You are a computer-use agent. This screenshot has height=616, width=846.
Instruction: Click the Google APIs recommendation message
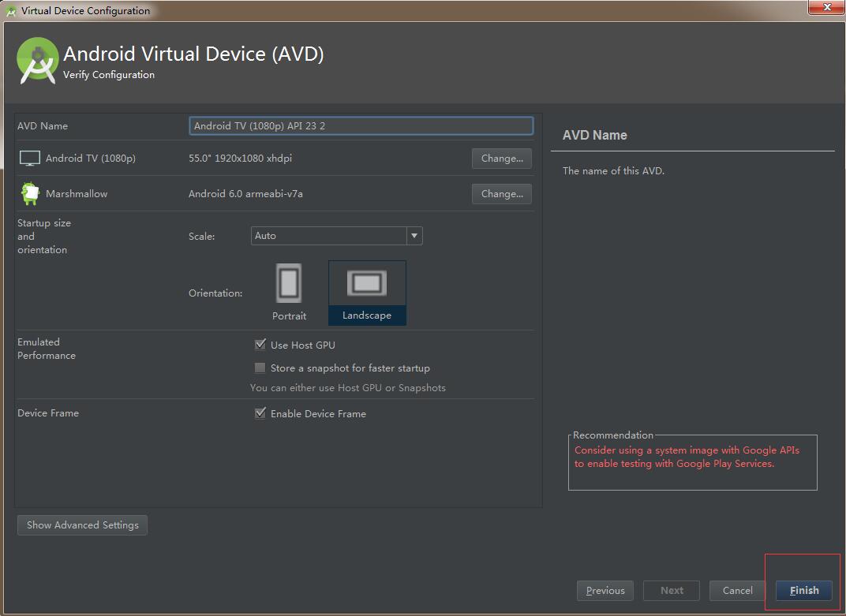(x=687, y=457)
